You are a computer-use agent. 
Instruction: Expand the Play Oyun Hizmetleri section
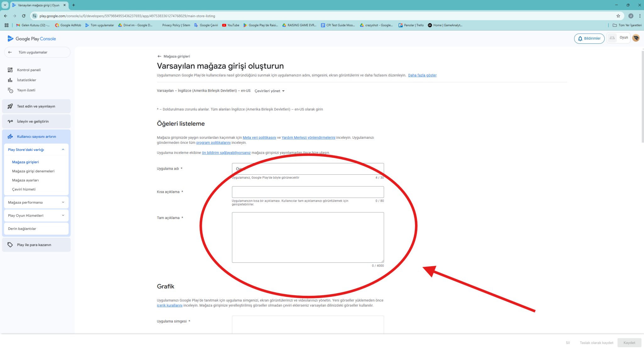[63, 216]
